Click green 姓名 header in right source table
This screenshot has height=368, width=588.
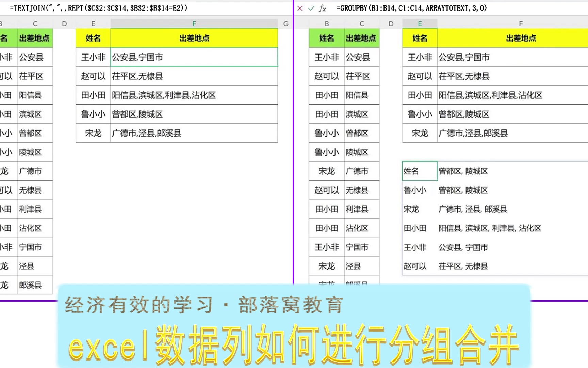[x=326, y=38]
